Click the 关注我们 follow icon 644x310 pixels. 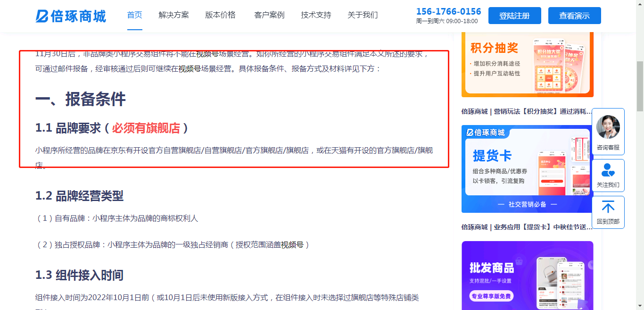608,169
